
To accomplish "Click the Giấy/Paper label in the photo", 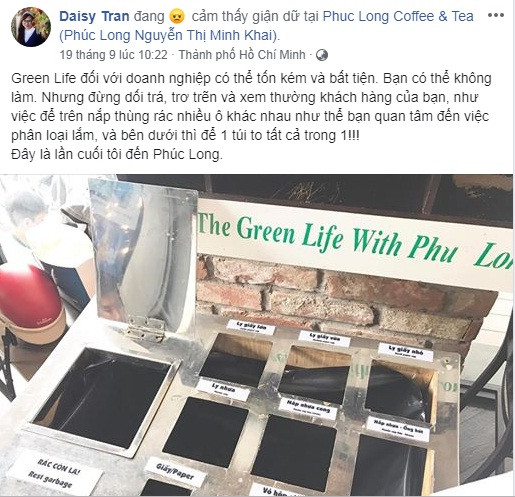I will 175,472.
